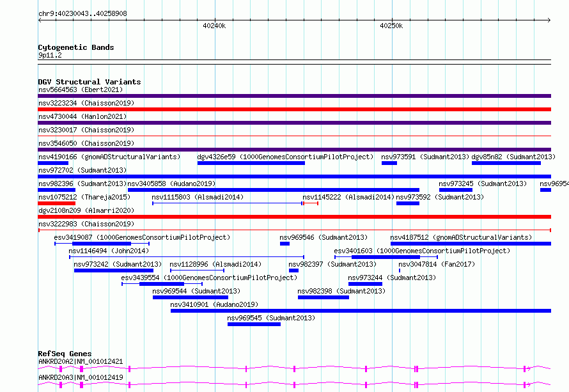569x392 pixels.
Task: Select nsv973244 (Sudmant2013) label
Action: pyautogui.click(x=392, y=278)
